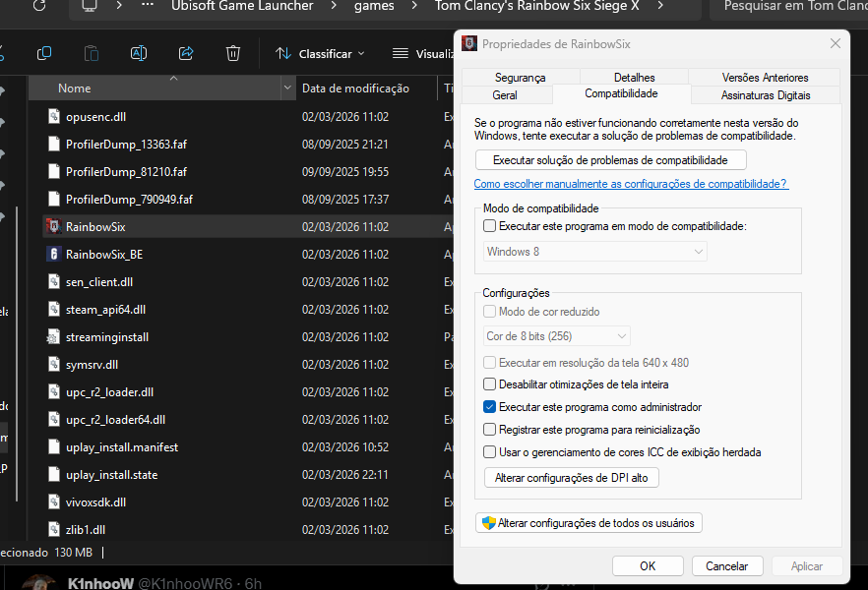This screenshot has width=868, height=590.
Task: Click the RainbowSix application icon in the list
Action: click(x=54, y=227)
